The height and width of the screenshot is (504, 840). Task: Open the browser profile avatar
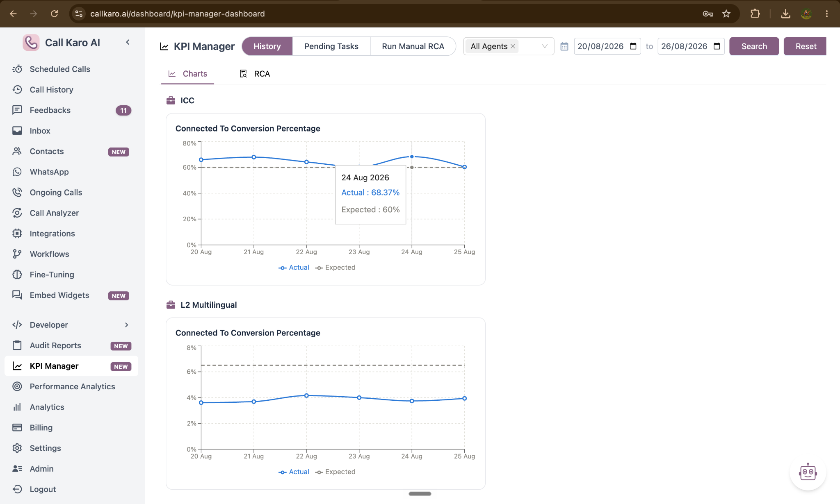[806, 14]
